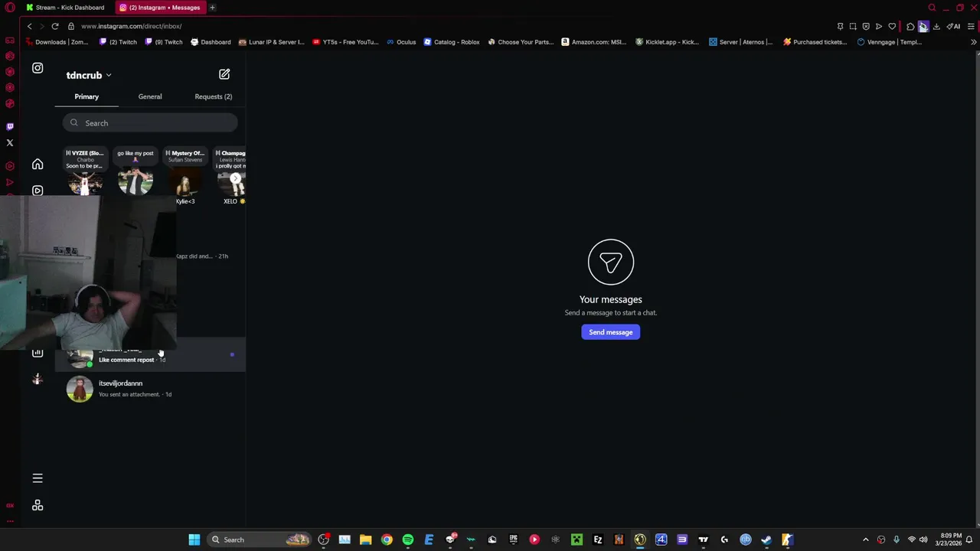Open the Reels icon in the sidebar
The image size is (980, 551).
(x=38, y=191)
